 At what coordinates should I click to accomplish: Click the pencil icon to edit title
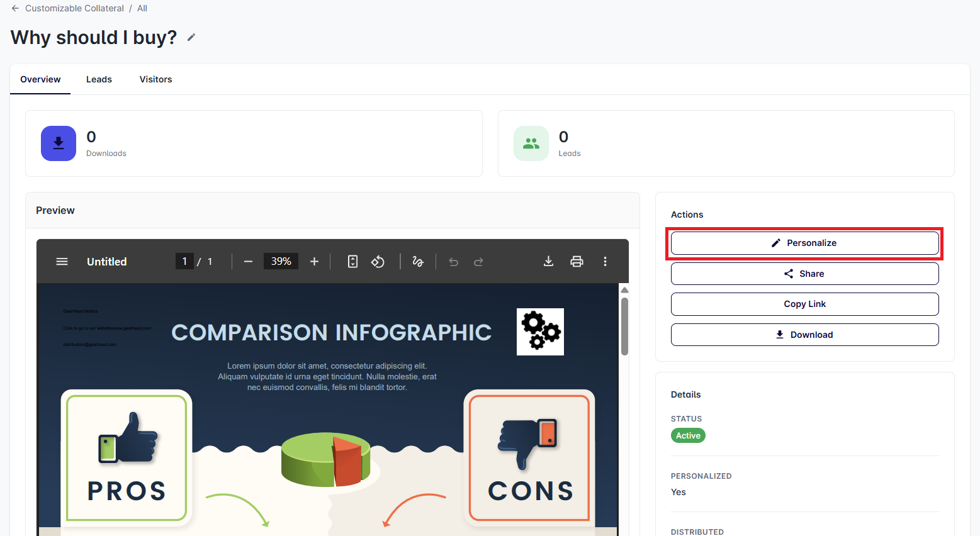(191, 38)
